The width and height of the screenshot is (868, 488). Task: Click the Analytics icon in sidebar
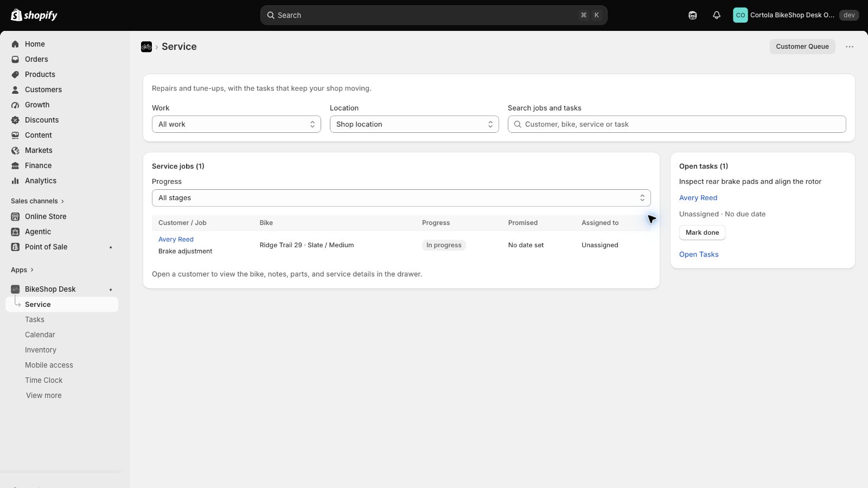15,181
